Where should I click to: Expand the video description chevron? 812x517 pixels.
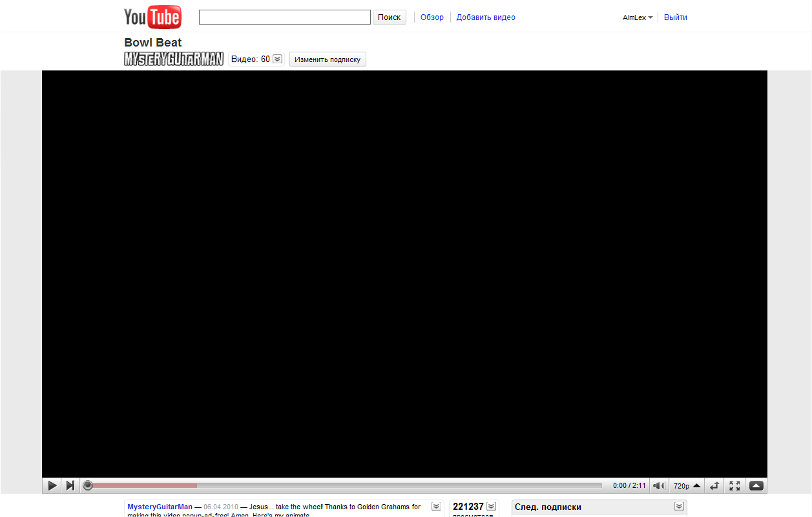point(435,507)
